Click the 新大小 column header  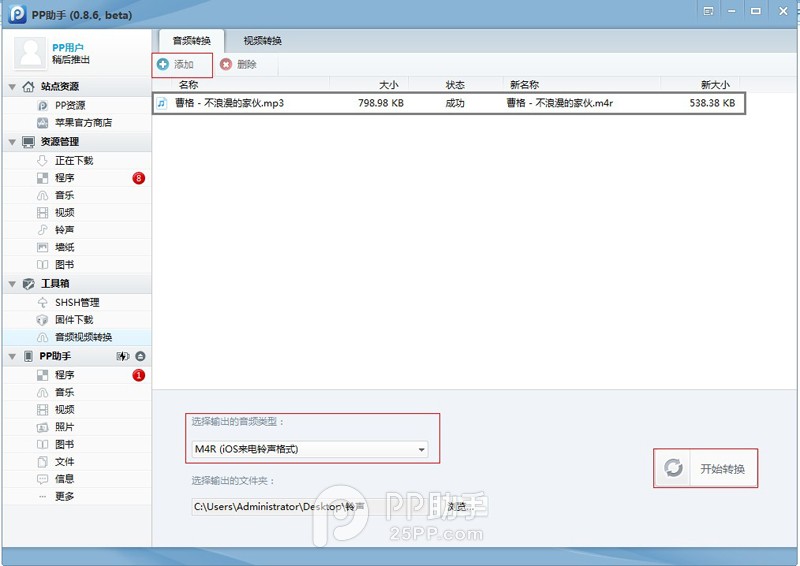(715, 85)
